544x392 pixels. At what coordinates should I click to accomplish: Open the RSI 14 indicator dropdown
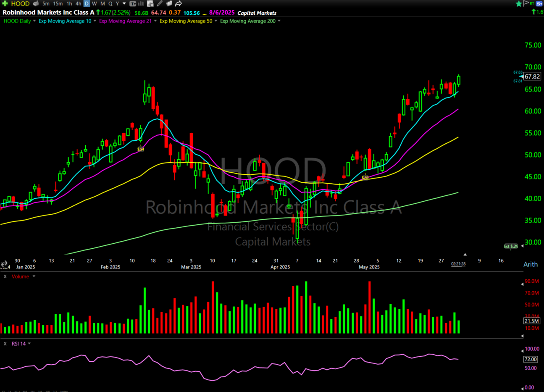point(29,344)
